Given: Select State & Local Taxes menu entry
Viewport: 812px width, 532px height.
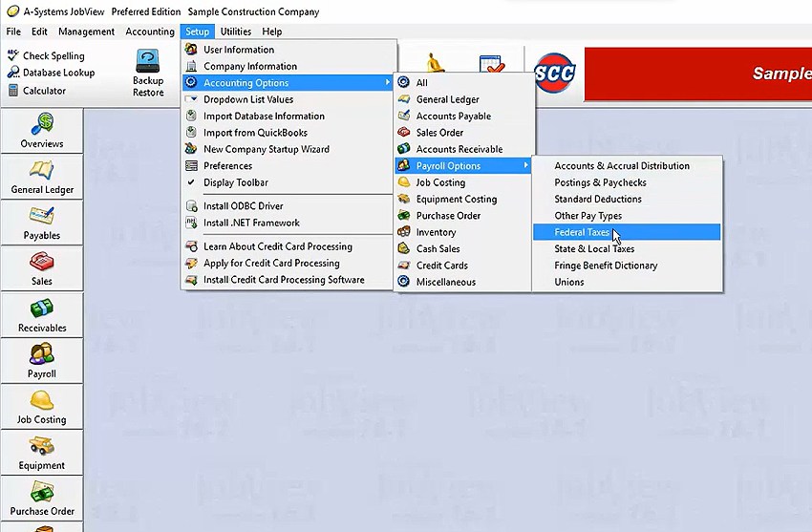Looking at the screenshot, I should coord(594,249).
